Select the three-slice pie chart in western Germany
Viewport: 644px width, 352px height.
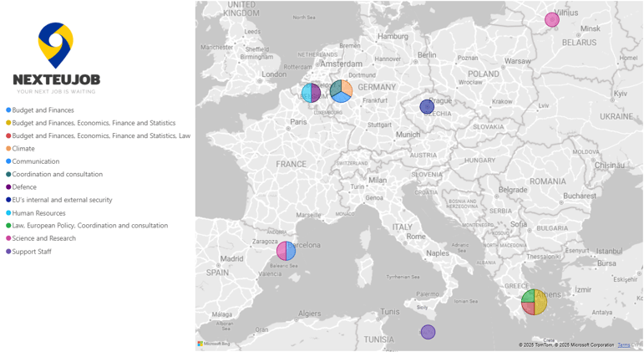pyautogui.click(x=341, y=91)
